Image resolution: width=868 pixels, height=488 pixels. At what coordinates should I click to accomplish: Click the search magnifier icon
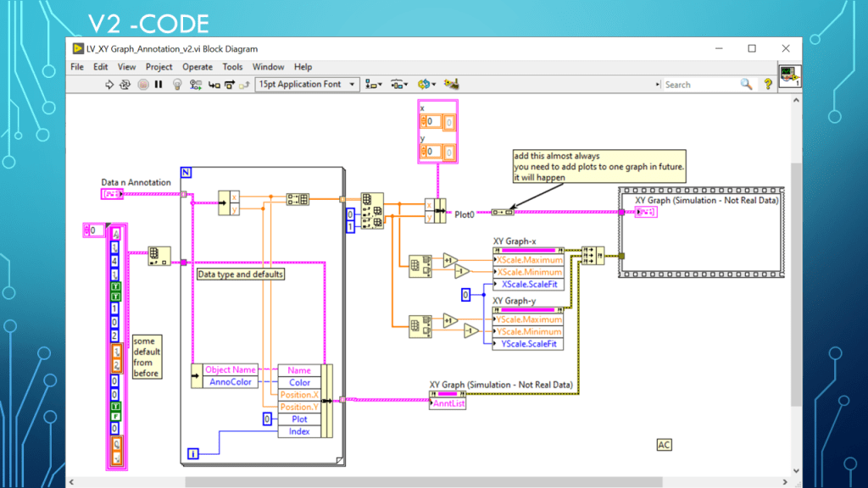tap(746, 85)
